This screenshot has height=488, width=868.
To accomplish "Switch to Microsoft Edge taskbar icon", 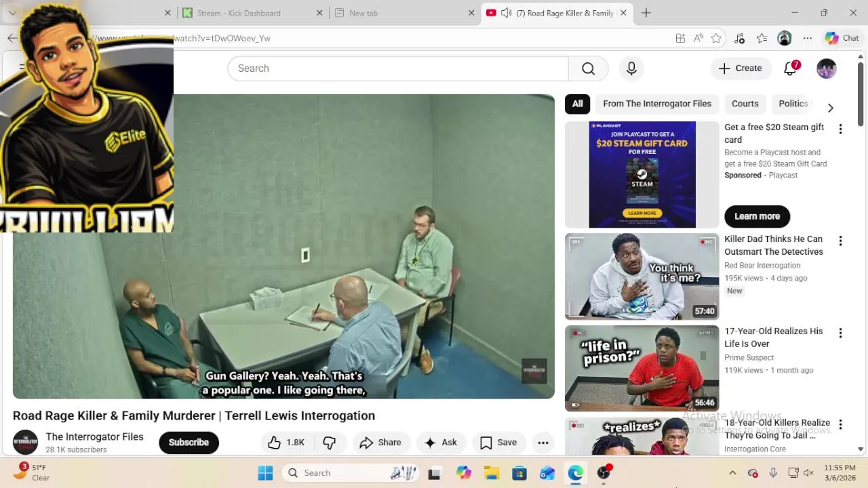I will point(575,473).
